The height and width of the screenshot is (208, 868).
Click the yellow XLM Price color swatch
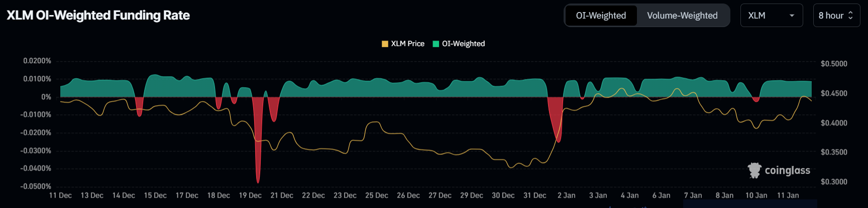pyautogui.click(x=385, y=44)
